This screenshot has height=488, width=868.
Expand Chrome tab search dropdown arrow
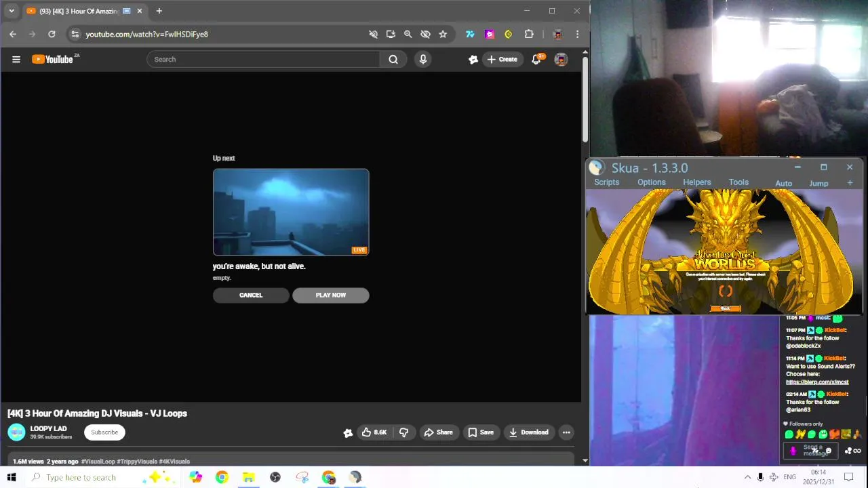pyautogui.click(x=12, y=11)
